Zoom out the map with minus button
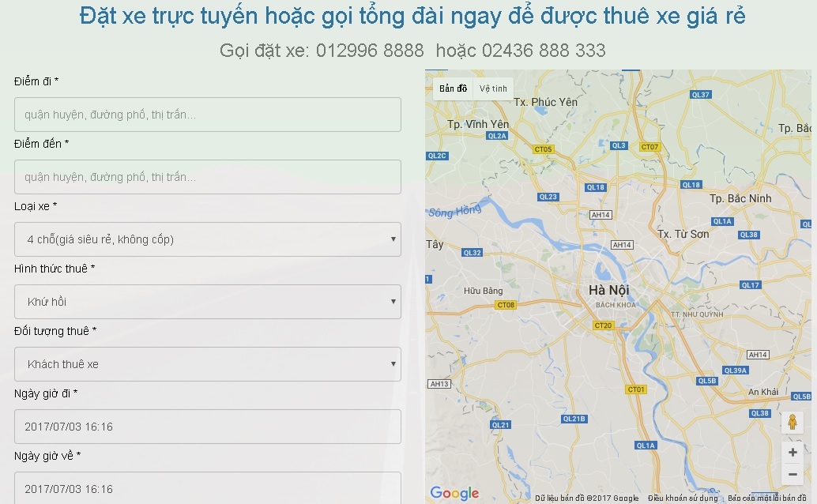This screenshot has height=504, width=817. pyautogui.click(x=792, y=474)
